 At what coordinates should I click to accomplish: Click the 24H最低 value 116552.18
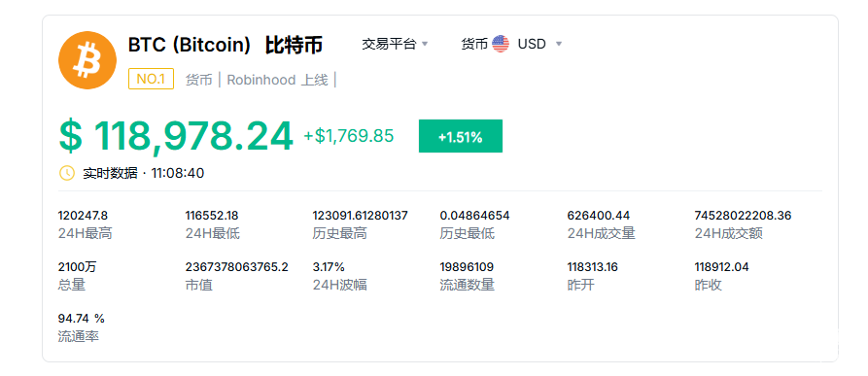(212, 216)
